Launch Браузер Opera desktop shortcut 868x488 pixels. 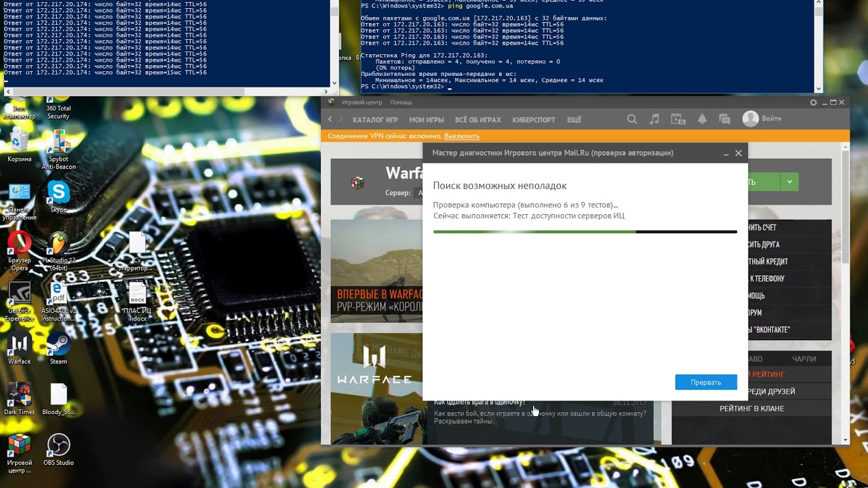point(20,251)
